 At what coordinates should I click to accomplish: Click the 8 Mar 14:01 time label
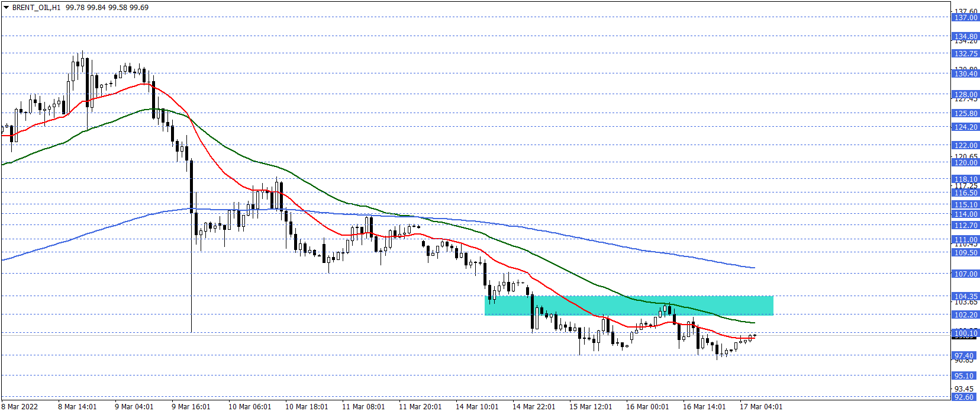point(78,407)
